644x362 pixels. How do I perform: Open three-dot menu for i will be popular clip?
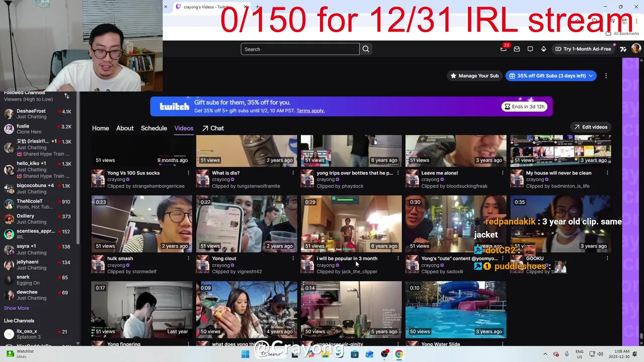[x=397, y=258]
